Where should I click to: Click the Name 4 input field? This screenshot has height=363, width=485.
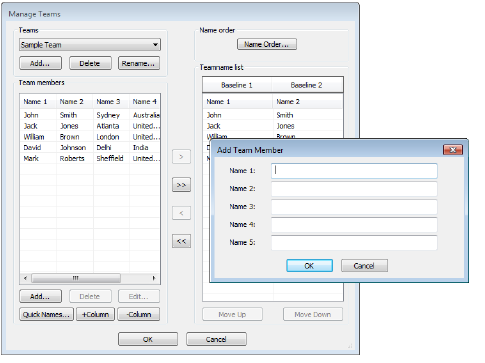coord(354,225)
